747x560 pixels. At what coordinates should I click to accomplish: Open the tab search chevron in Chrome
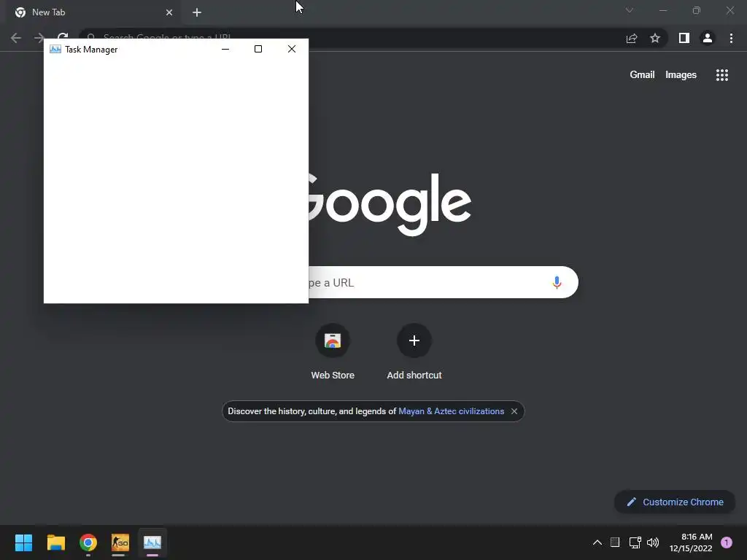[x=630, y=10]
